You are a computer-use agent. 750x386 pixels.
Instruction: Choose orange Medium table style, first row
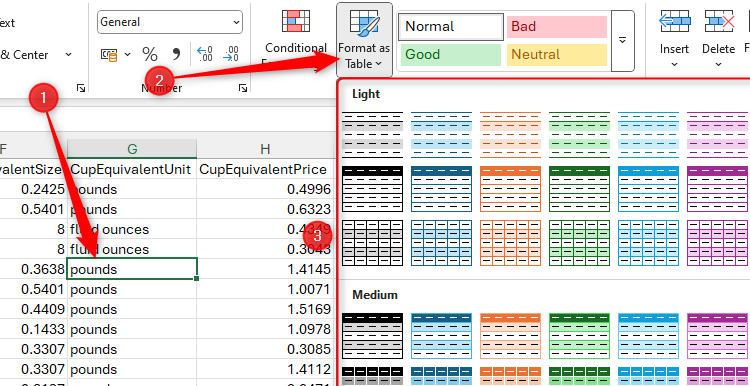[510, 336]
